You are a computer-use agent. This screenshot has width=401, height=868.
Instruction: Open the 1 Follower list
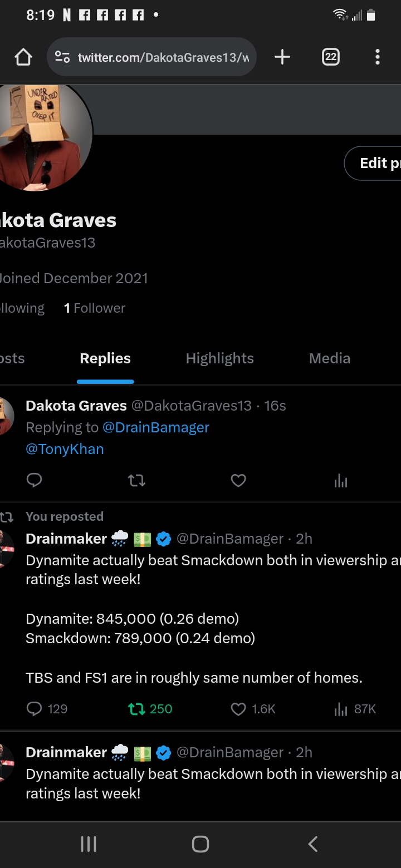pyautogui.click(x=95, y=308)
